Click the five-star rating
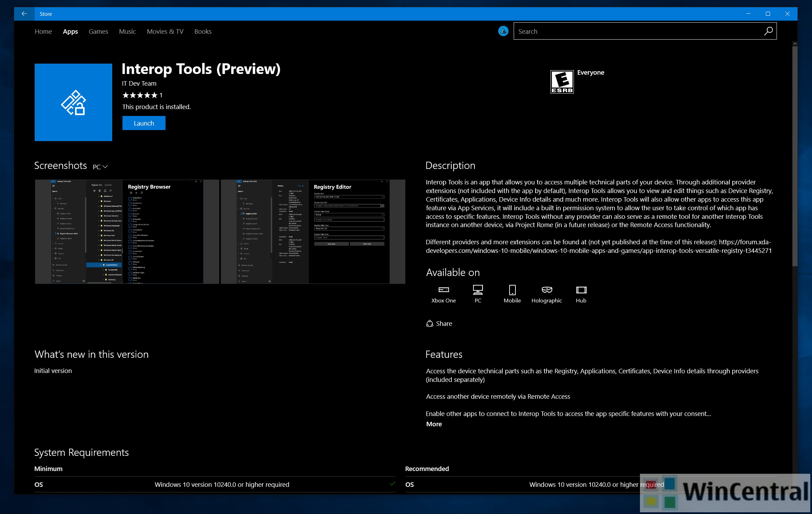Image resolution: width=812 pixels, height=514 pixels. [140, 95]
